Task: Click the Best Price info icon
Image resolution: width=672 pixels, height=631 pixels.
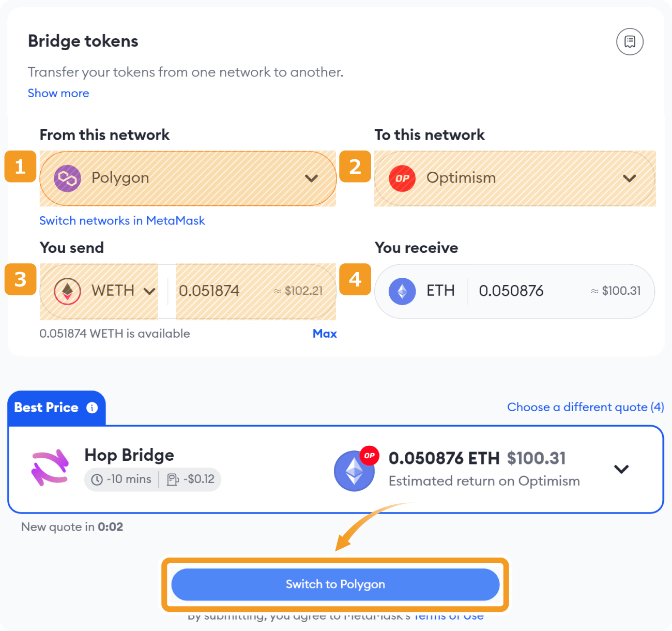Action: [x=92, y=408]
